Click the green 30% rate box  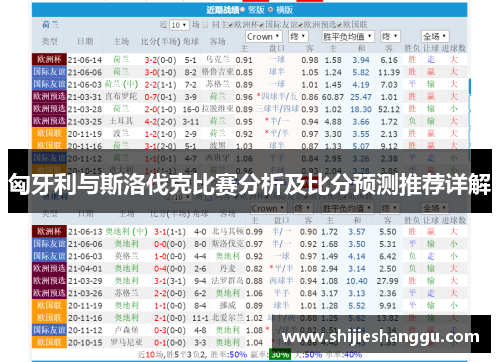tap(280, 354)
